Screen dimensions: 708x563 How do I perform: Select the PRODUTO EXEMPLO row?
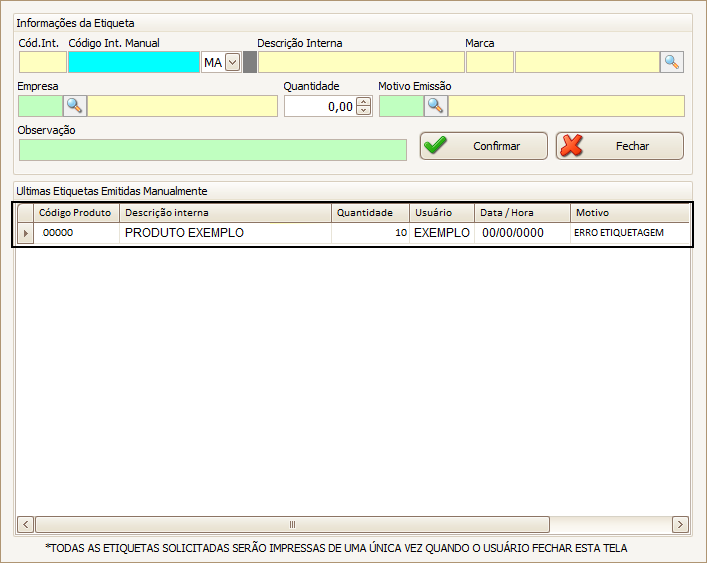225,233
